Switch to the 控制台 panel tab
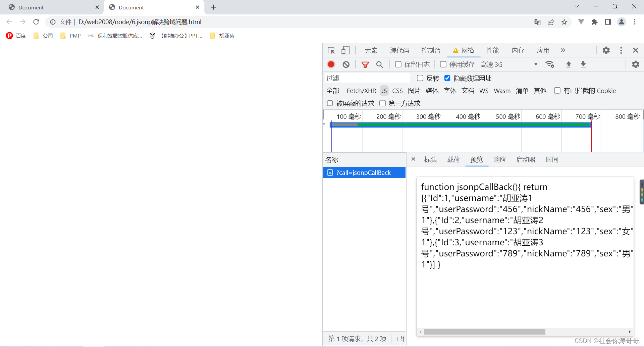The height and width of the screenshot is (347, 644). click(431, 50)
